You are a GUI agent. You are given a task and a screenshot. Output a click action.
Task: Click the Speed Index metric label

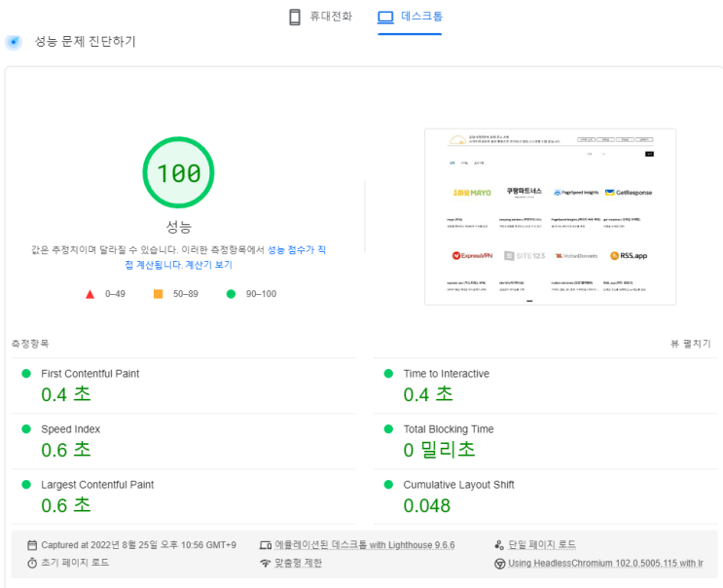(x=70, y=429)
